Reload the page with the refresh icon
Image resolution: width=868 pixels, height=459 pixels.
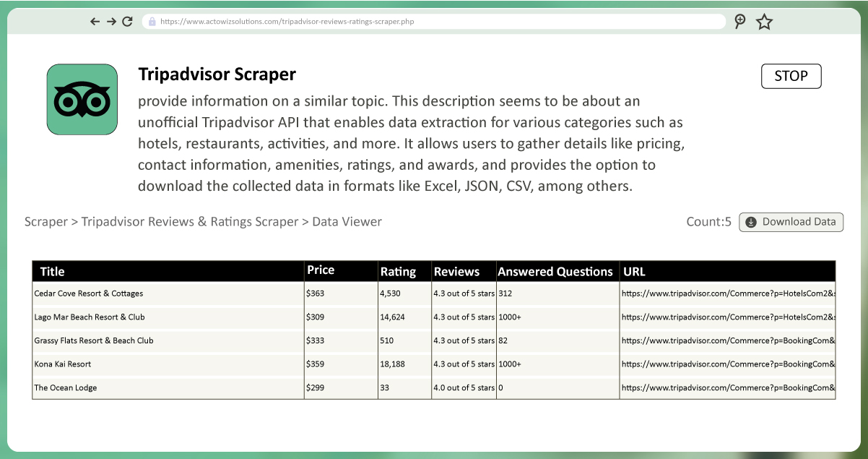pyautogui.click(x=127, y=22)
